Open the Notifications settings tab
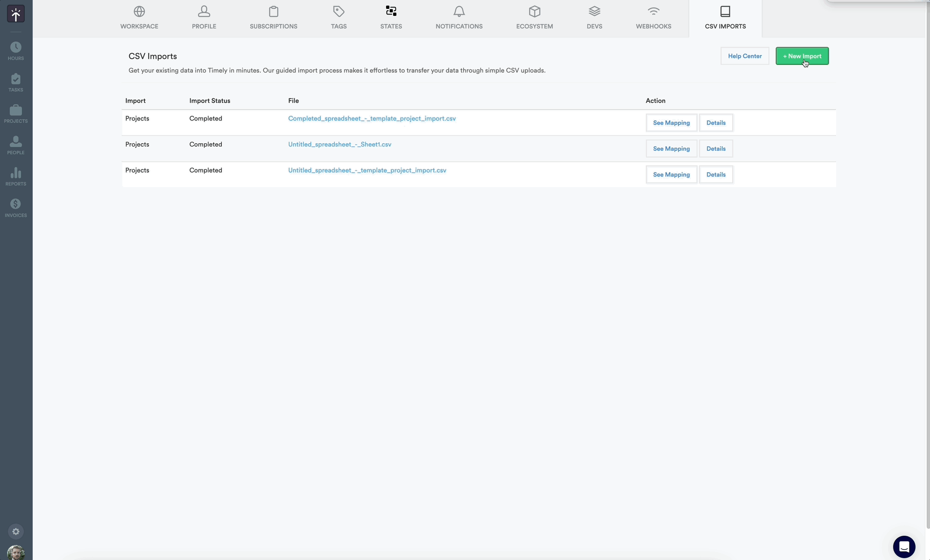 [x=459, y=18]
